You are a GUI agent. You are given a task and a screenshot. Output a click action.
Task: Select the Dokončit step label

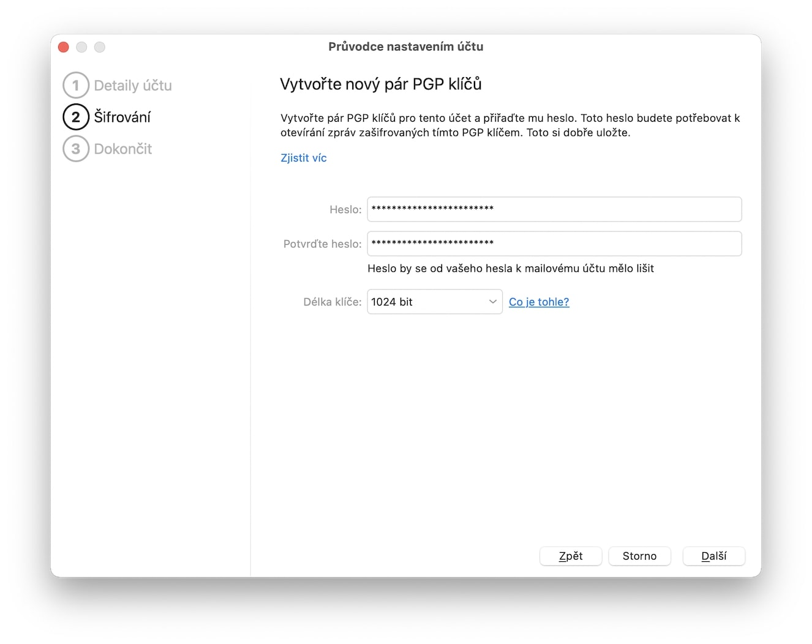coord(123,149)
